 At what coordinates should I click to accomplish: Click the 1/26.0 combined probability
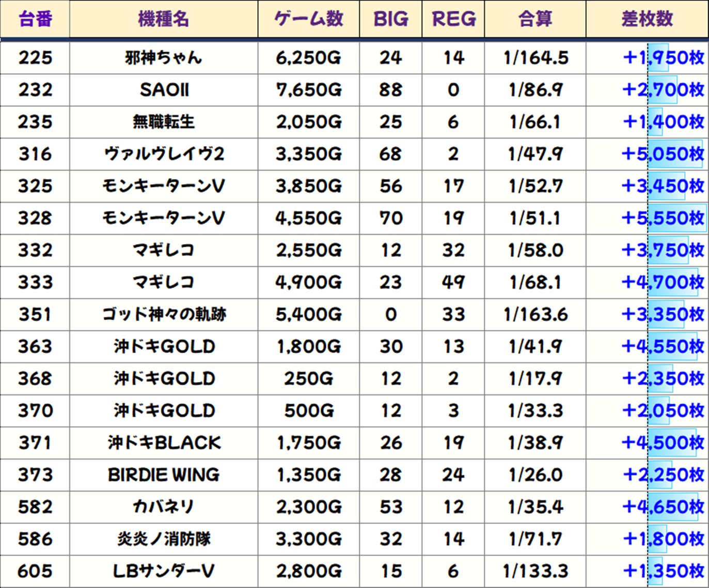[x=535, y=475]
